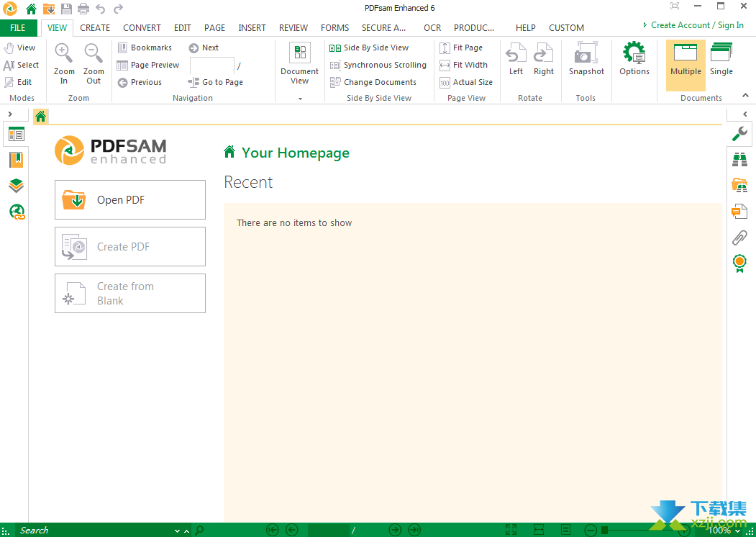Switch to the CREATE tab
The width and height of the screenshot is (756, 537).
[95, 28]
